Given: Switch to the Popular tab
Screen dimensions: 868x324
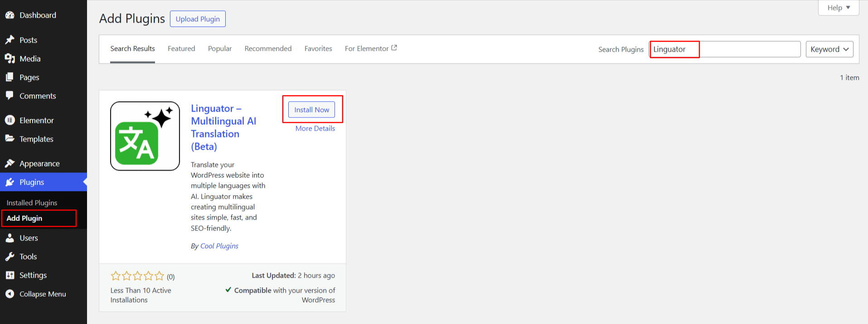Looking at the screenshot, I should pyautogui.click(x=220, y=49).
